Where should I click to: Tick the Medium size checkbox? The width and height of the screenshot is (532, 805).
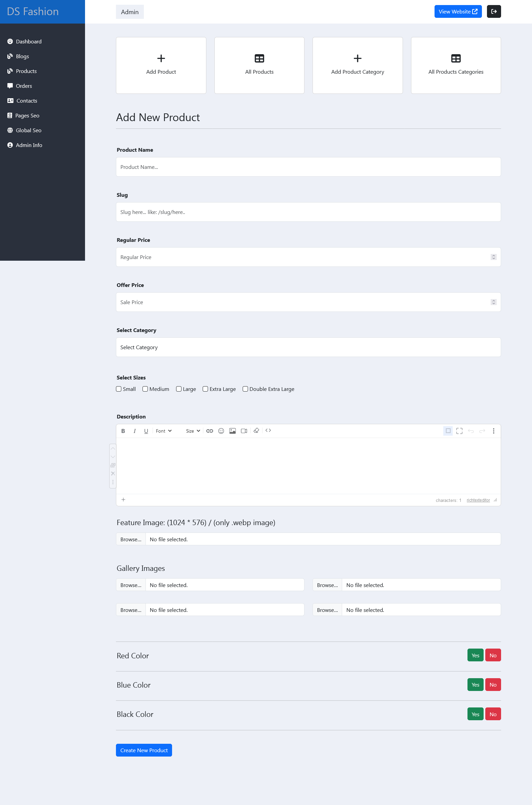click(145, 389)
